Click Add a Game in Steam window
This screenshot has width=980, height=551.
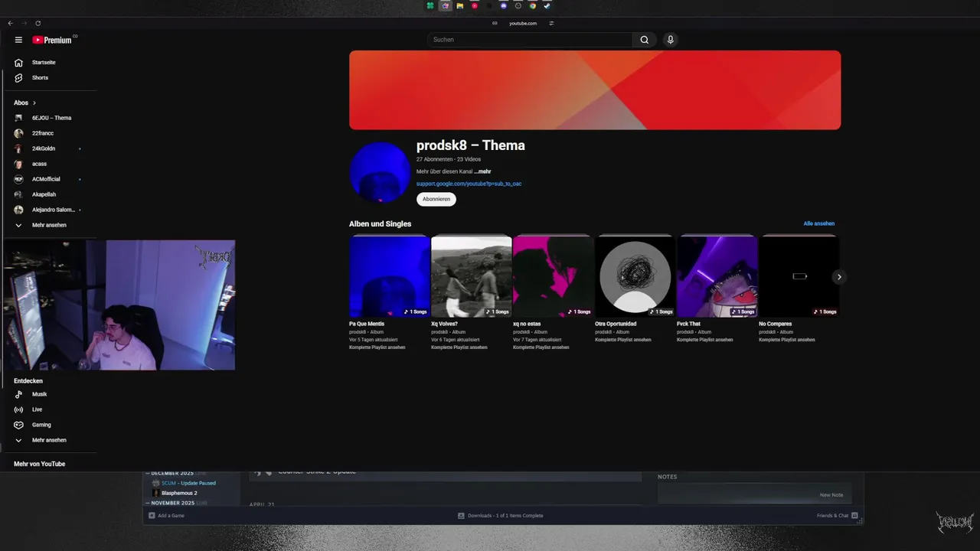[x=166, y=516]
